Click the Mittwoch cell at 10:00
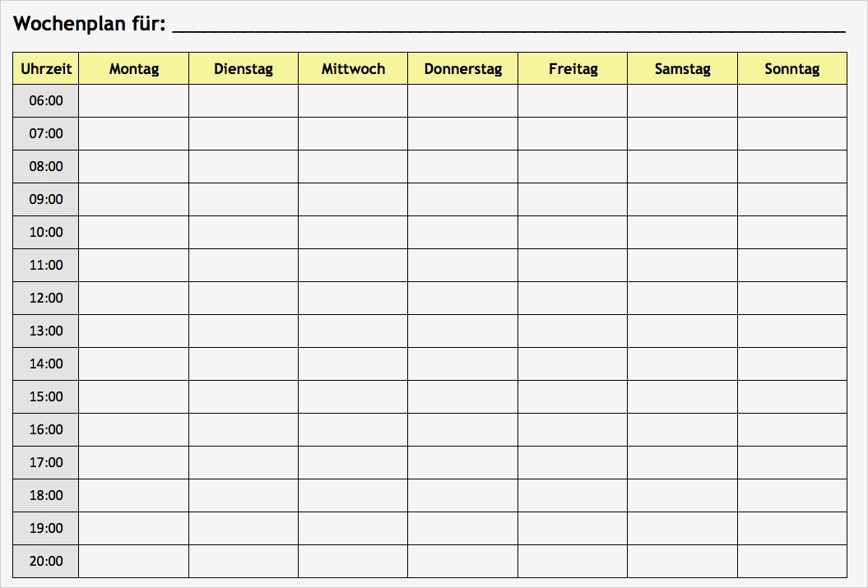This screenshot has height=588, width=868. (x=353, y=233)
